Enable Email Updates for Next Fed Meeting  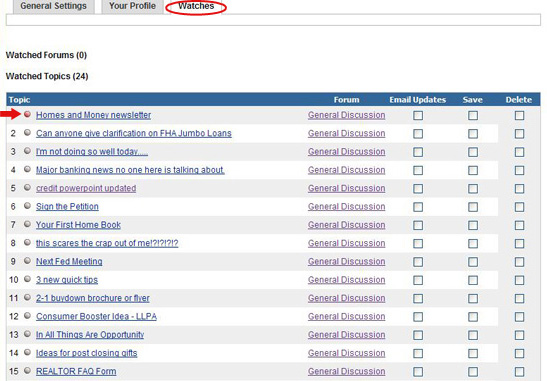(418, 262)
